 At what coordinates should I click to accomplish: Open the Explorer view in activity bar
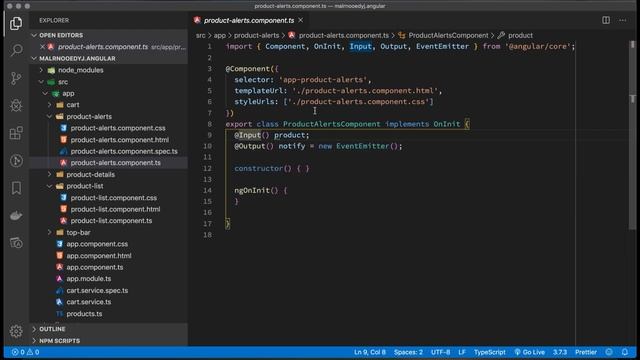pyautogui.click(x=16, y=23)
